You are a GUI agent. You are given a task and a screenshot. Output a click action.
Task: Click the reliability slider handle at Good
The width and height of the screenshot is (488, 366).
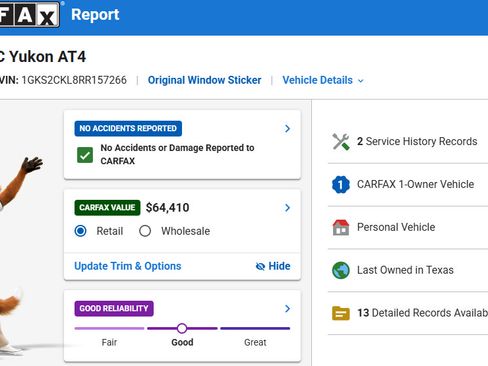pyautogui.click(x=182, y=328)
